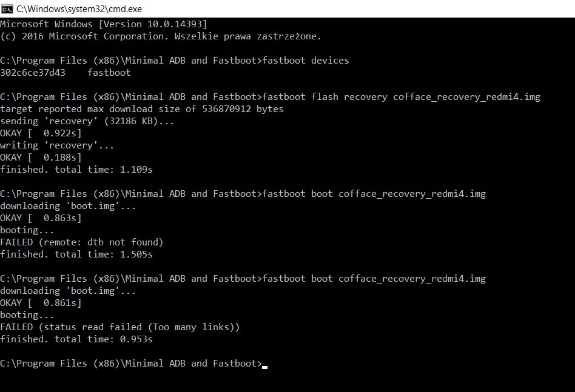This screenshot has width=575, height=392.
Task: Click the "dtb not found" failure message
Action: coord(82,242)
